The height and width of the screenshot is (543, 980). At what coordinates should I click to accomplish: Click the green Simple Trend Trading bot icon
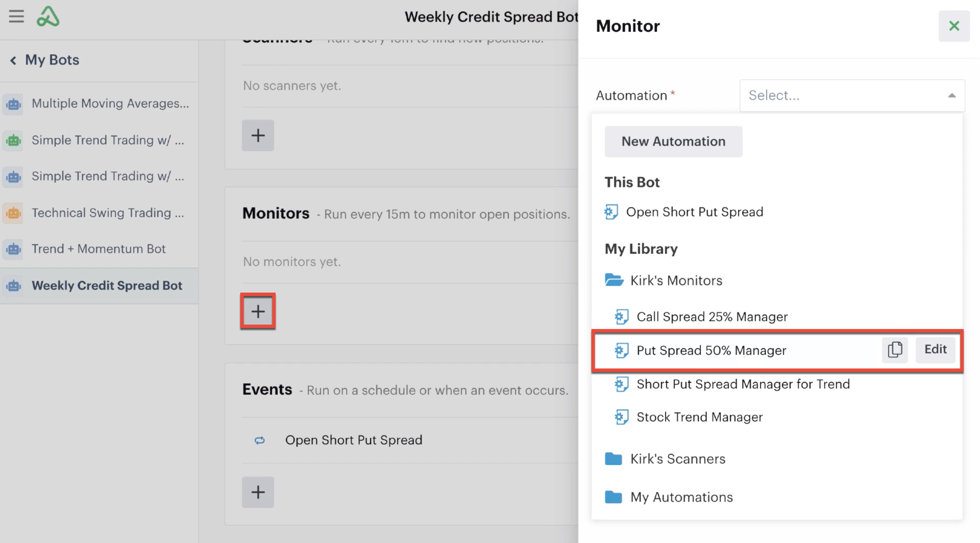[13, 140]
